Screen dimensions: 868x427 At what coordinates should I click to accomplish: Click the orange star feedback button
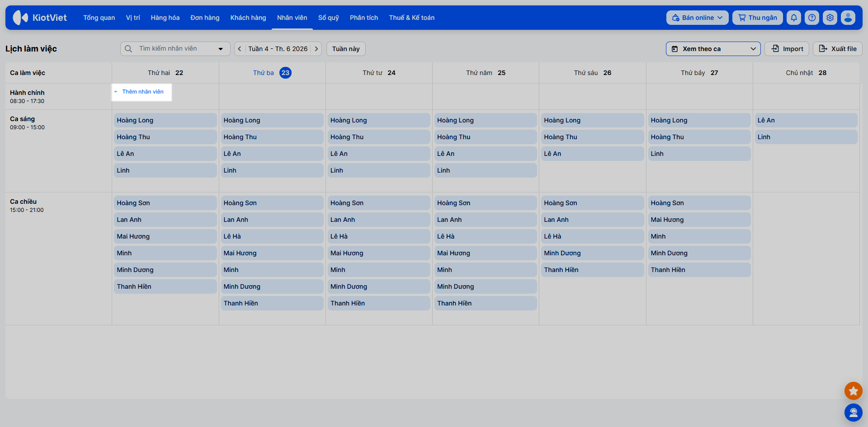tap(854, 391)
